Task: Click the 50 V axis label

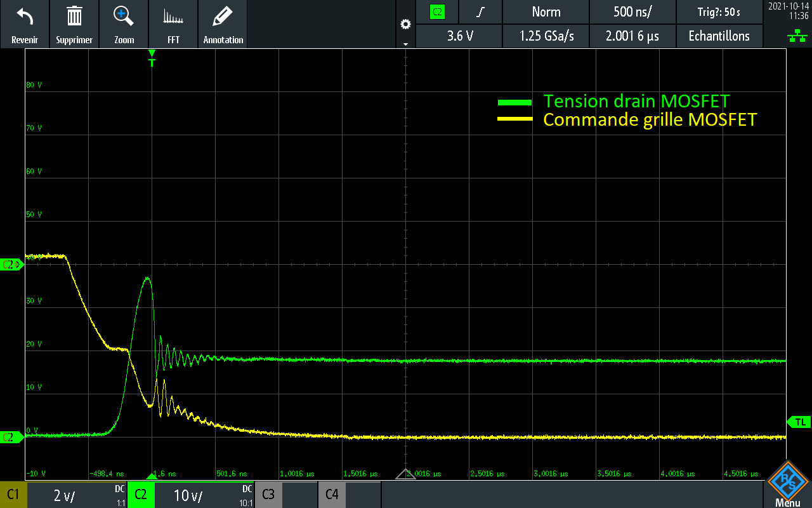Action: point(35,214)
